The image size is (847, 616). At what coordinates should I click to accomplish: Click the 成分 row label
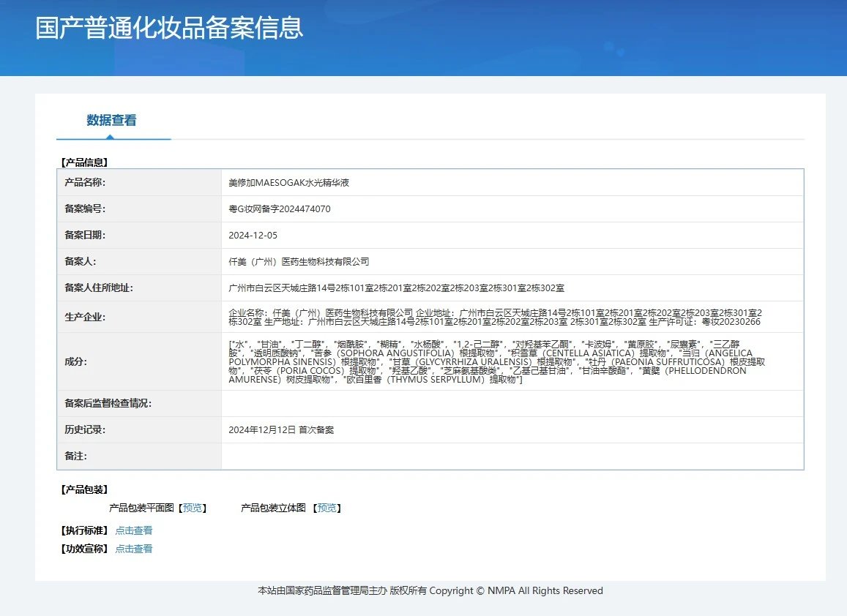pos(75,361)
